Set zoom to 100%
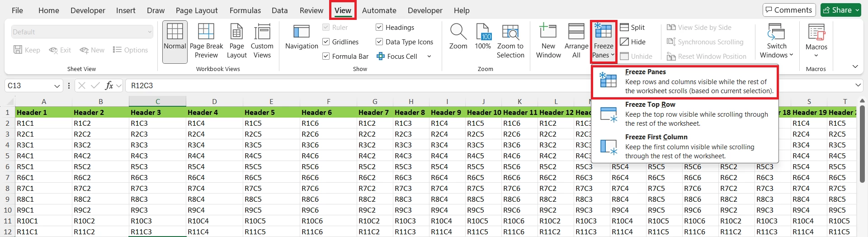The image size is (868, 237). [x=483, y=37]
